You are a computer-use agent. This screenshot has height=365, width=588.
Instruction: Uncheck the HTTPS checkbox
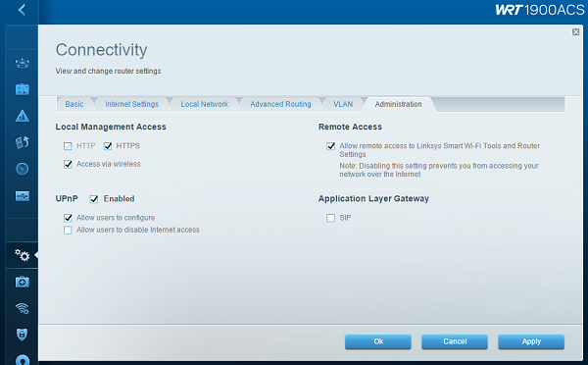tap(108, 146)
